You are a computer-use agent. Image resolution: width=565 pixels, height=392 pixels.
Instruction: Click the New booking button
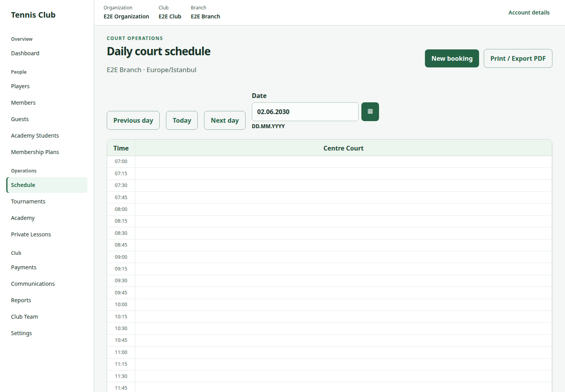452,58
